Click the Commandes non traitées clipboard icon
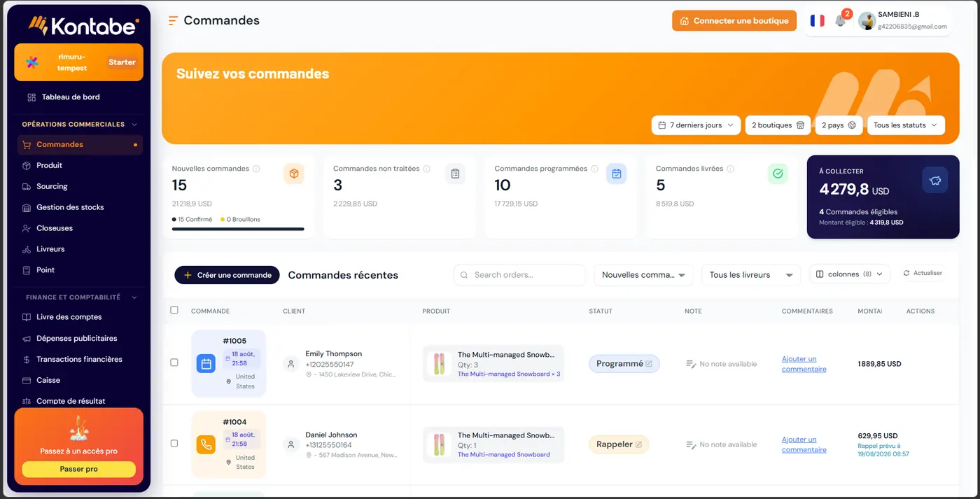 tap(455, 174)
